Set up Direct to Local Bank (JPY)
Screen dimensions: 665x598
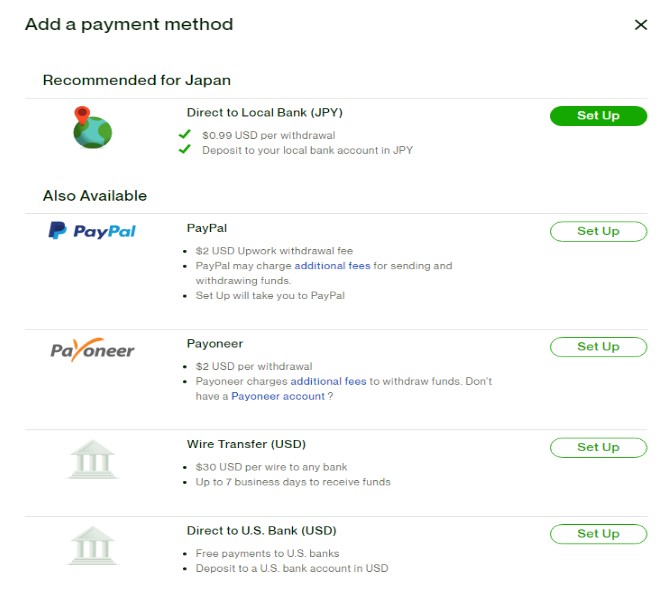tap(598, 116)
